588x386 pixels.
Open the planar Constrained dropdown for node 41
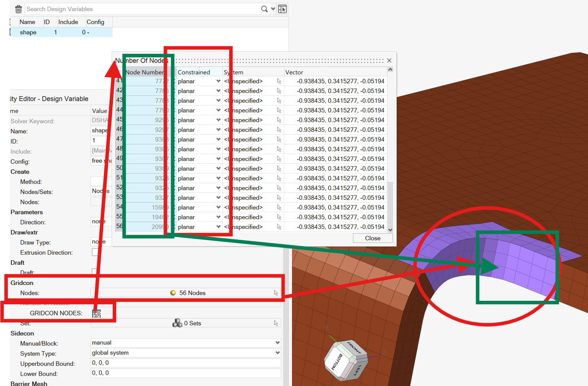[x=218, y=81]
